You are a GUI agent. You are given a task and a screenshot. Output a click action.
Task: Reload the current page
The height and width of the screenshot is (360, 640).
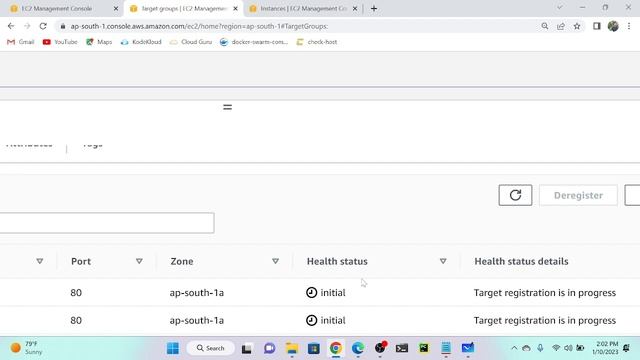(43, 26)
